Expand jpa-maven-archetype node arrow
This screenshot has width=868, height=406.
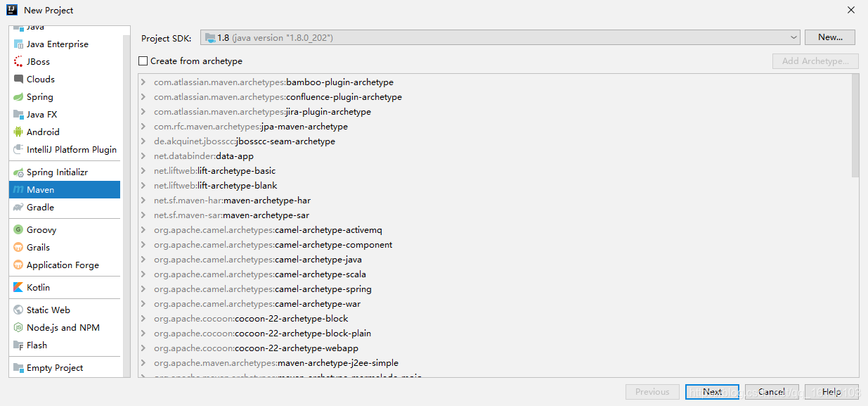click(143, 127)
